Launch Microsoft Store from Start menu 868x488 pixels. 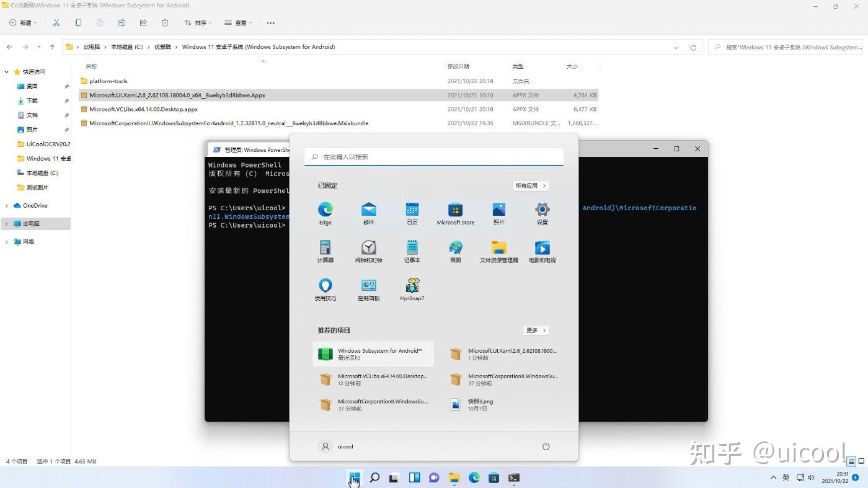click(x=456, y=213)
